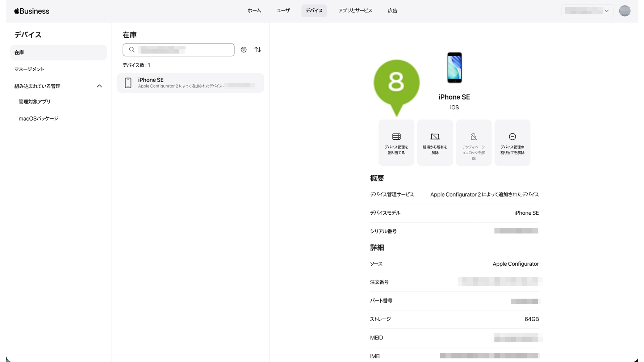
Task: Select 在庫 in the sidebar
Action: [x=58, y=52]
